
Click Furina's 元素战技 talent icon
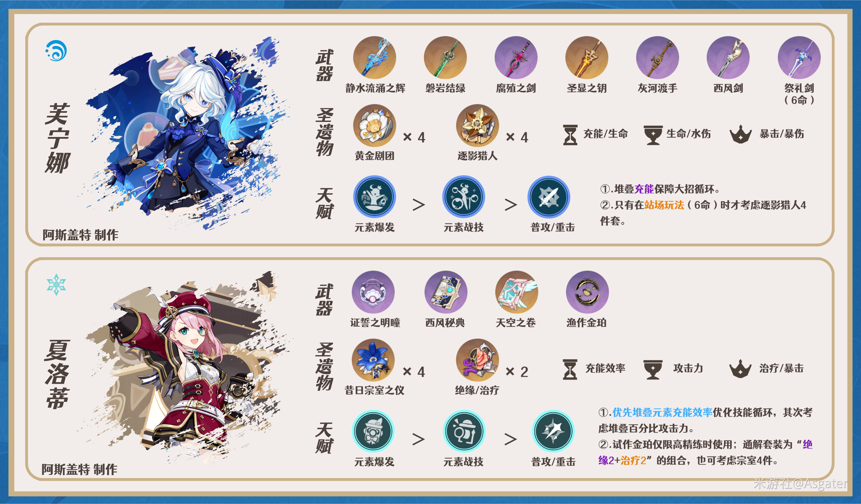point(464,197)
